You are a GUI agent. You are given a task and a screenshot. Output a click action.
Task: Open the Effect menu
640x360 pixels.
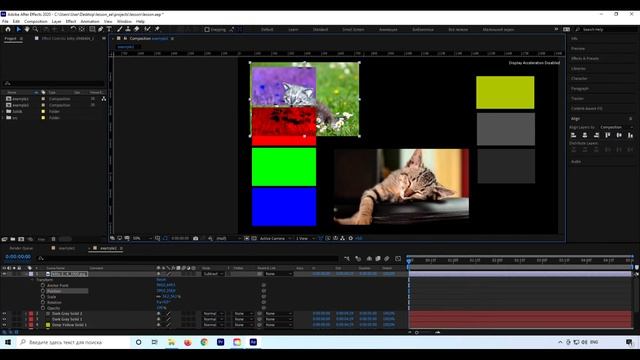(x=71, y=21)
